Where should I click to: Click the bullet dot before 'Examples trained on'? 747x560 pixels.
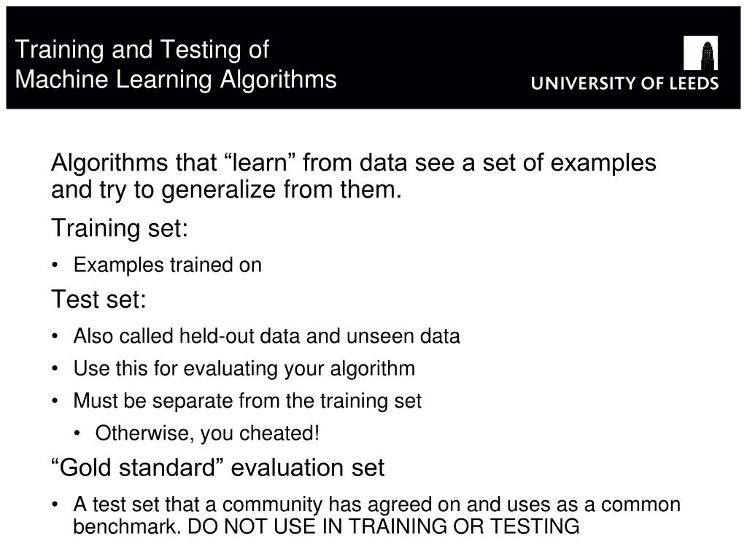tap(55, 265)
